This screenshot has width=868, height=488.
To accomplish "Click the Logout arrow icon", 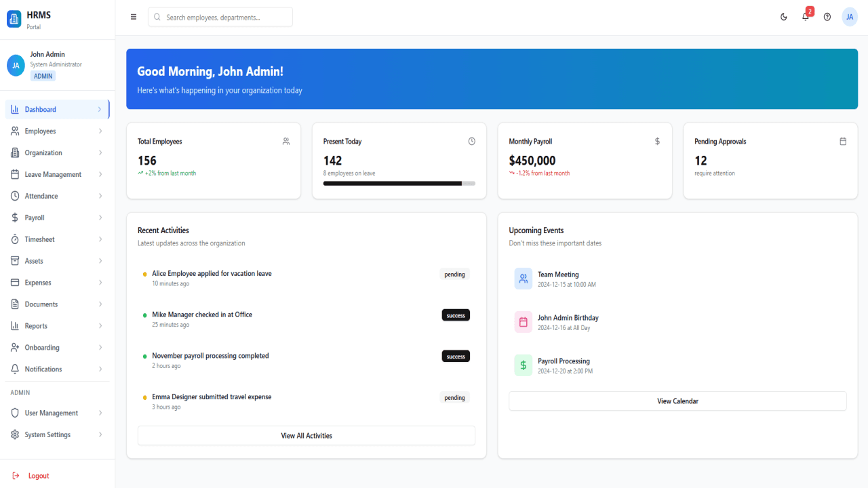I will point(16,476).
